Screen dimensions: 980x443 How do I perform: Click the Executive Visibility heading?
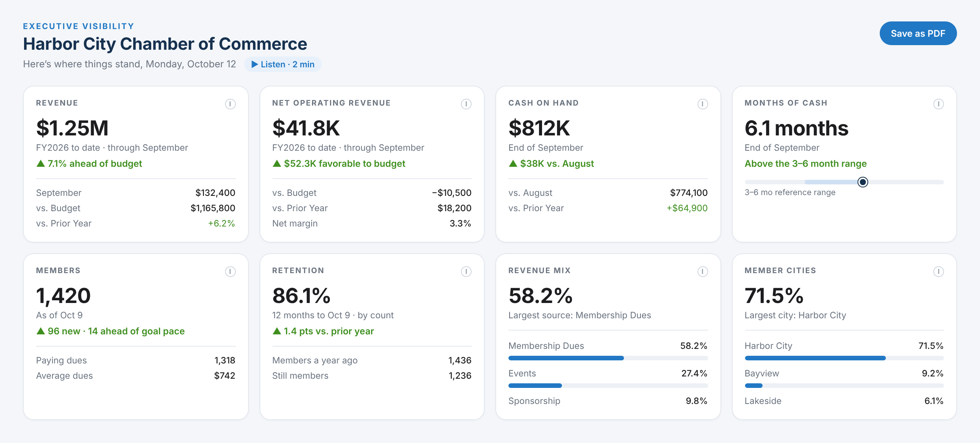coord(78,26)
